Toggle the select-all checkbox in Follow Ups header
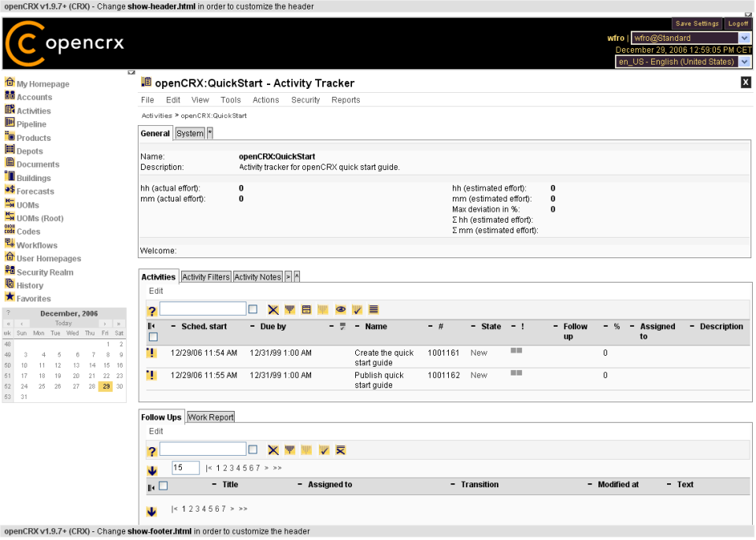 pos(164,486)
